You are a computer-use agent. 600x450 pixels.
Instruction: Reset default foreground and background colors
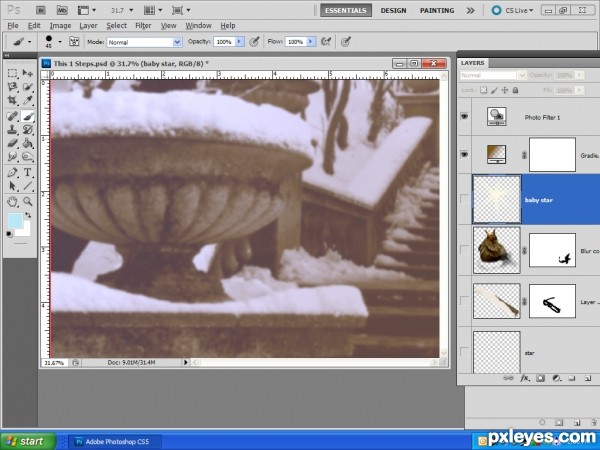(x=9, y=234)
